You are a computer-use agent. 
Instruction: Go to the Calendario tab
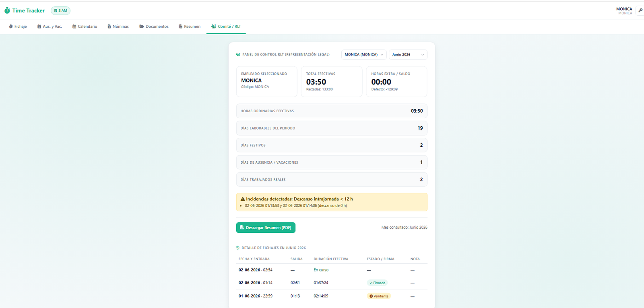pyautogui.click(x=85, y=27)
